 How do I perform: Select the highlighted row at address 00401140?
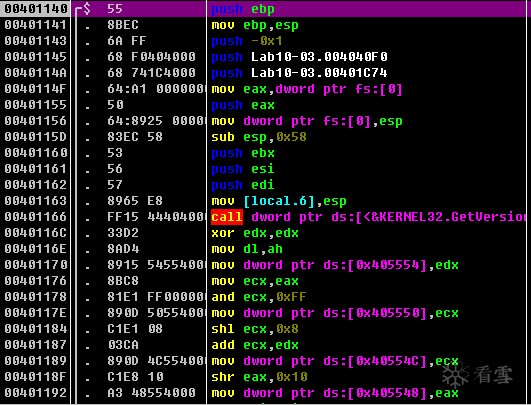[266, 9]
